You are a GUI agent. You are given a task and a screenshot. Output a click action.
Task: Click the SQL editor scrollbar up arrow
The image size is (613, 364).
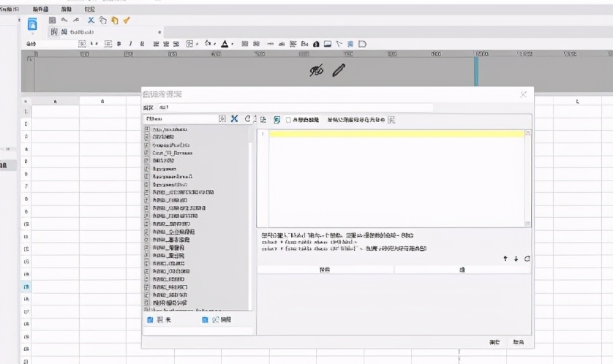tap(527, 133)
